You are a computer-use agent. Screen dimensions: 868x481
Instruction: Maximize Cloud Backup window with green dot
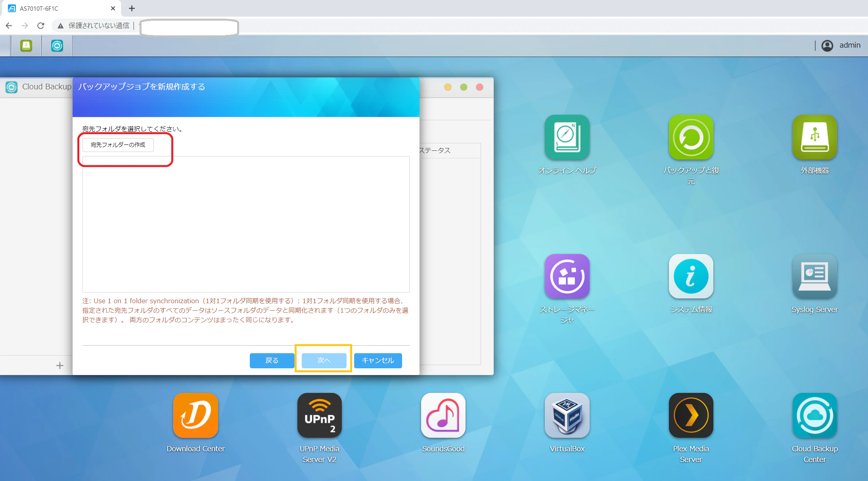pos(464,87)
